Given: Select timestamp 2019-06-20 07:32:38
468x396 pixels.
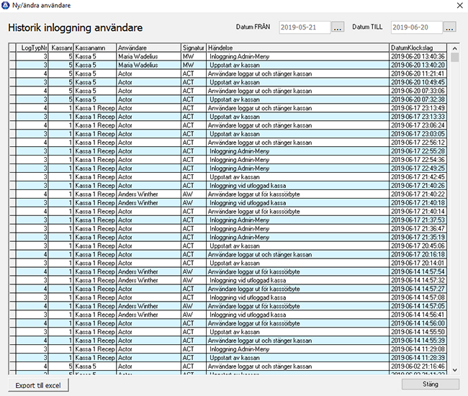Looking at the screenshot, I should [418, 99].
